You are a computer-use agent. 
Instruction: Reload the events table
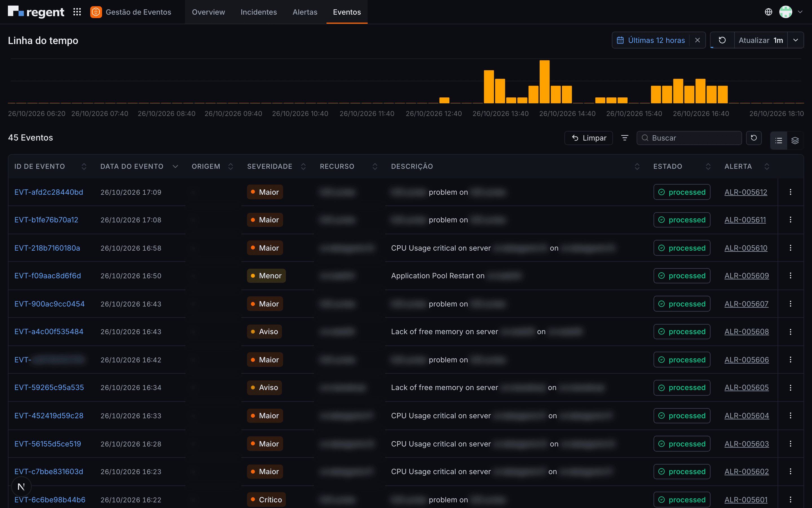pyautogui.click(x=754, y=138)
